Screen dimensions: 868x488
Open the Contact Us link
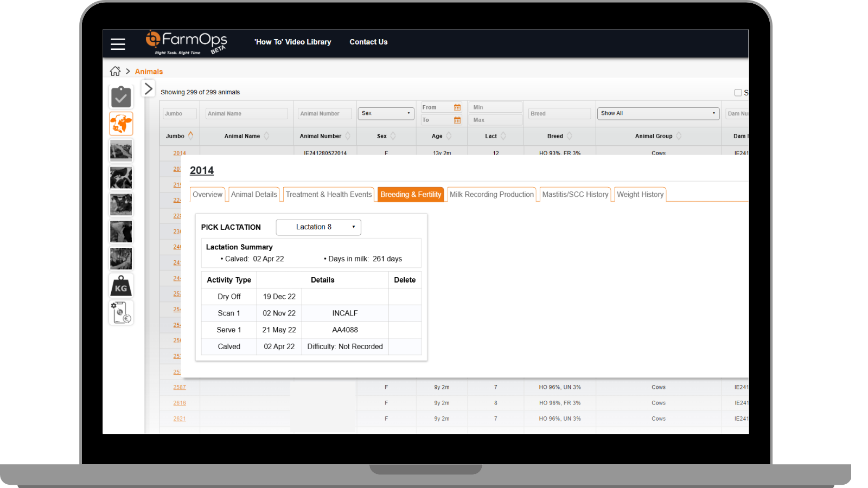[x=368, y=42]
